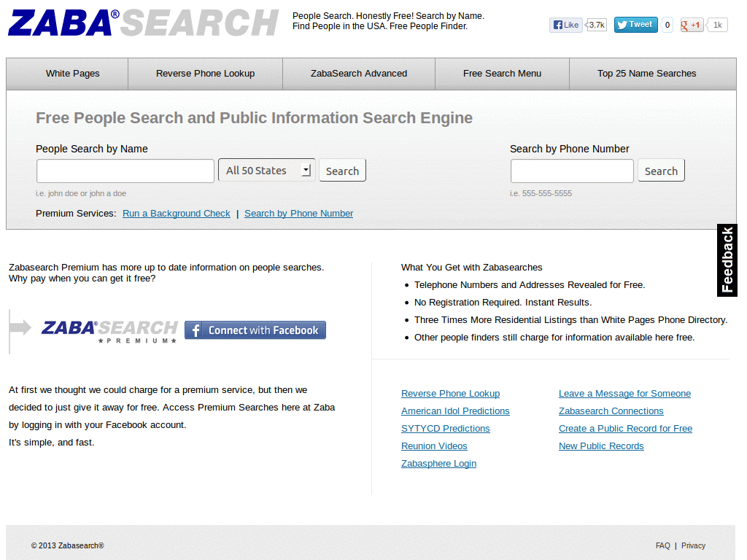Click Search button next to states dropdown
This screenshot has width=747, height=560.
[342, 171]
